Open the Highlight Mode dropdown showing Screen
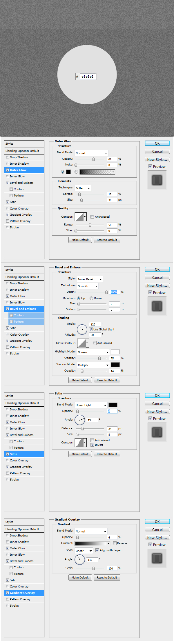Image resolution: width=174 pixels, height=644 pixels. [93, 352]
